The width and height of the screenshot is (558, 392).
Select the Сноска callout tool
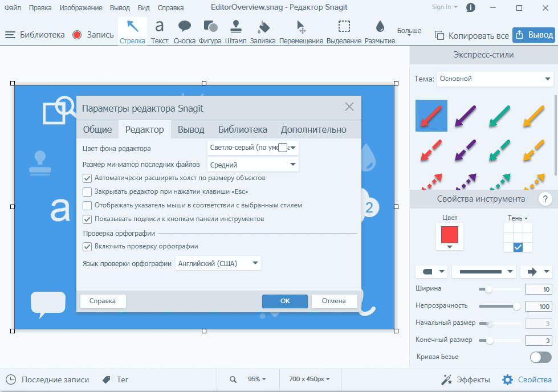[x=184, y=32]
